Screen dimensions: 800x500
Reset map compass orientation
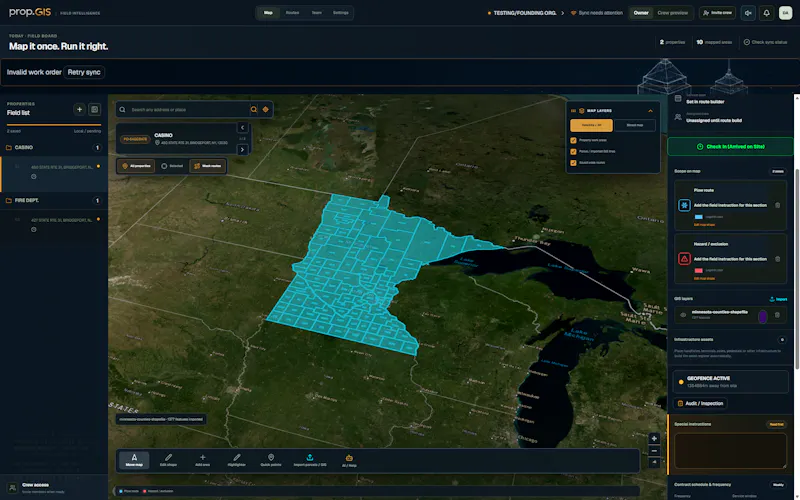point(654,462)
